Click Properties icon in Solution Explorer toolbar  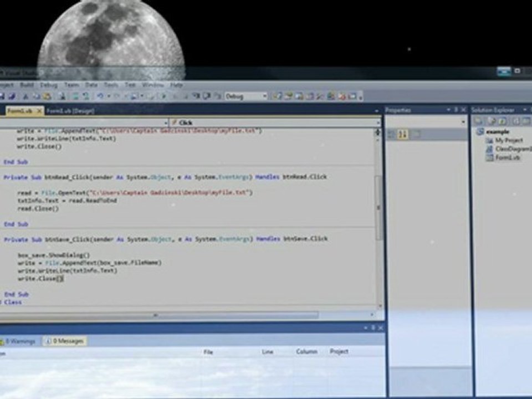pos(479,121)
